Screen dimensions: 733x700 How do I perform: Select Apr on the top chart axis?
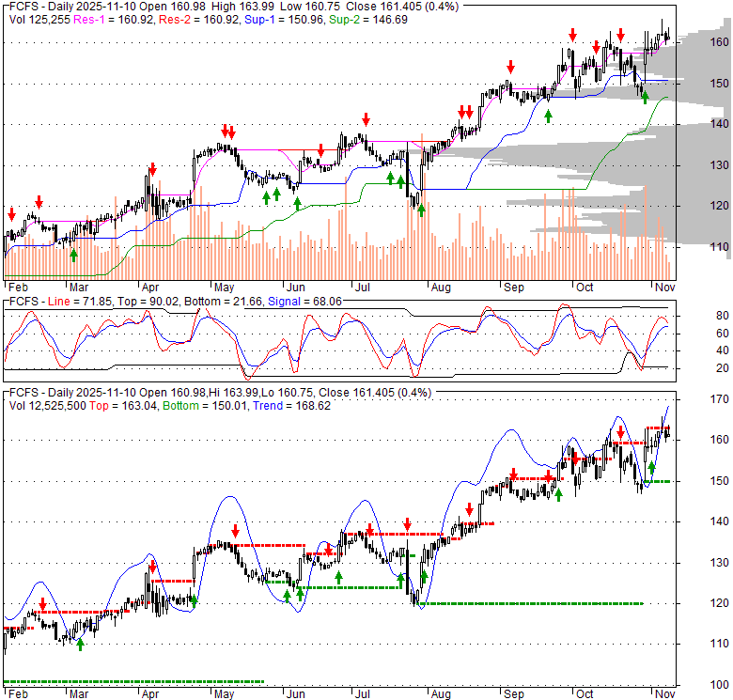click(150, 288)
